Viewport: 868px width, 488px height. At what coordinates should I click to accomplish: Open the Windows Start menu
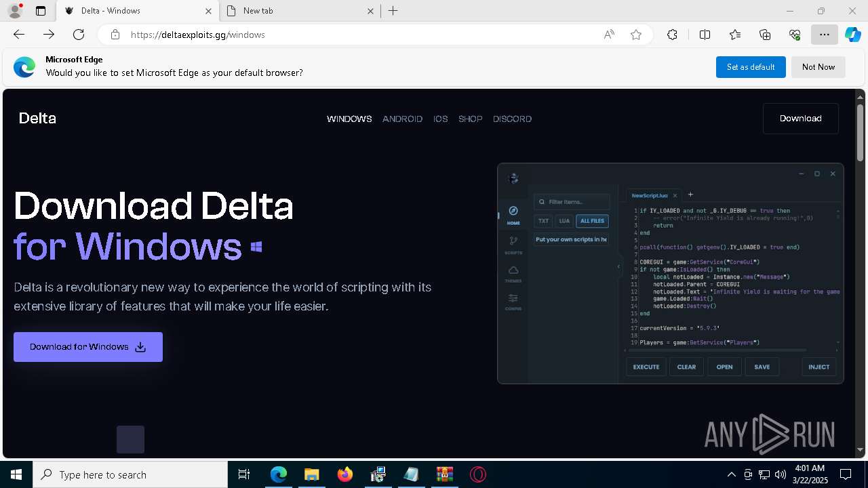click(x=16, y=474)
